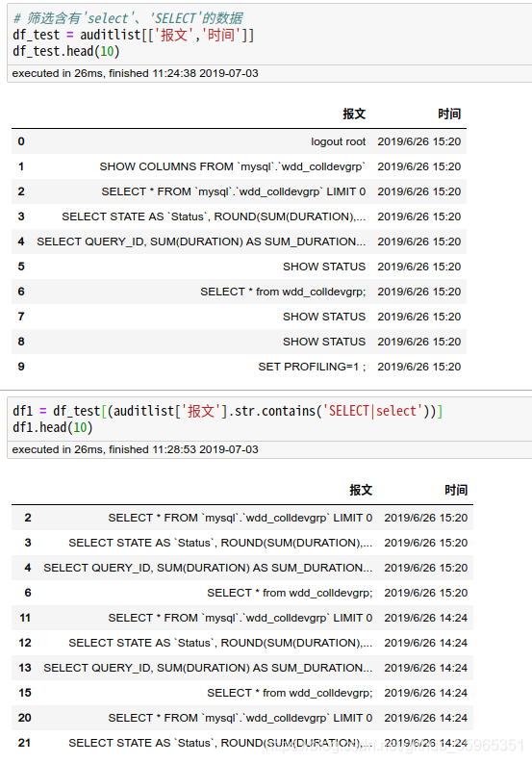Click '2019/6/26 15:20' time in second table row 2
532x763 pixels.
pos(426,518)
